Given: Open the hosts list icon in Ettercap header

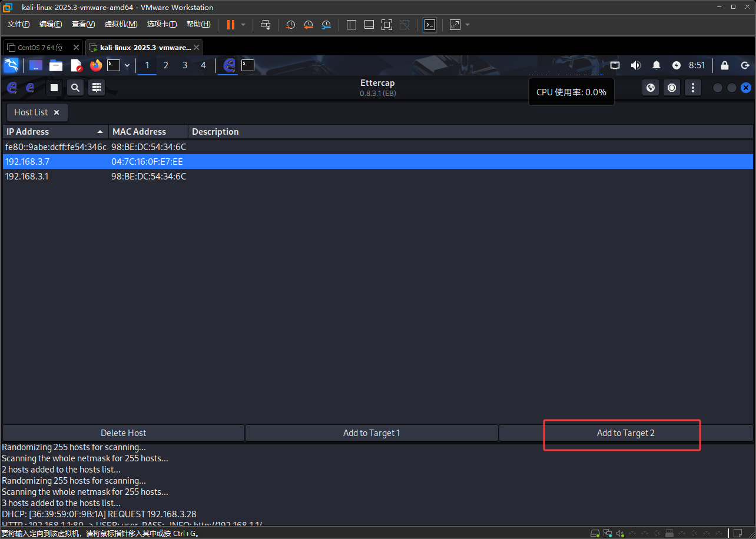Looking at the screenshot, I should (x=97, y=88).
